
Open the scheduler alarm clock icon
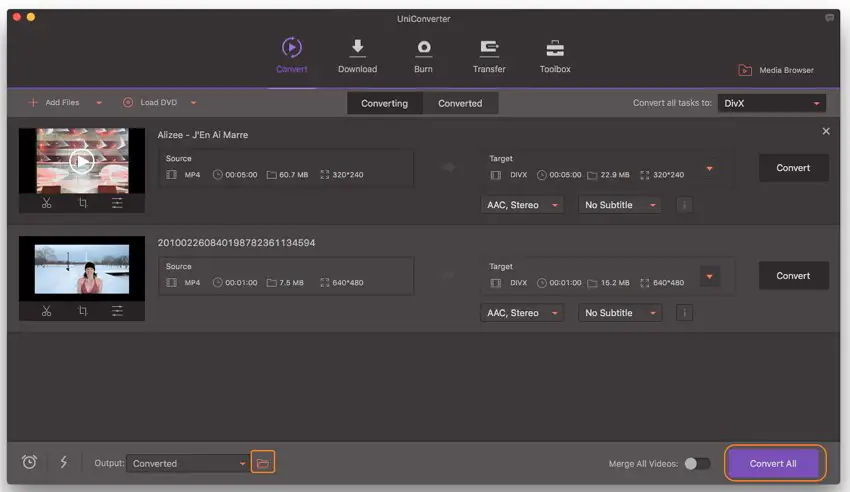pyautogui.click(x=29, y=462)
